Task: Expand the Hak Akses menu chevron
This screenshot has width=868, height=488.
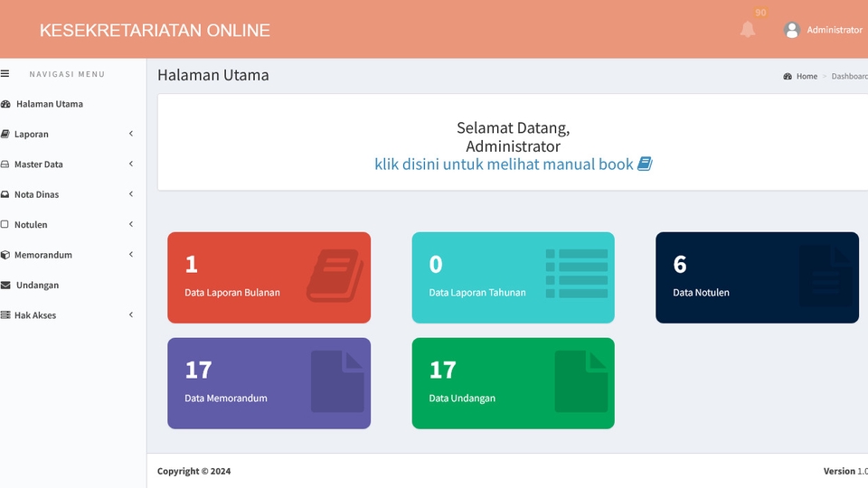Action: (131, 314)
